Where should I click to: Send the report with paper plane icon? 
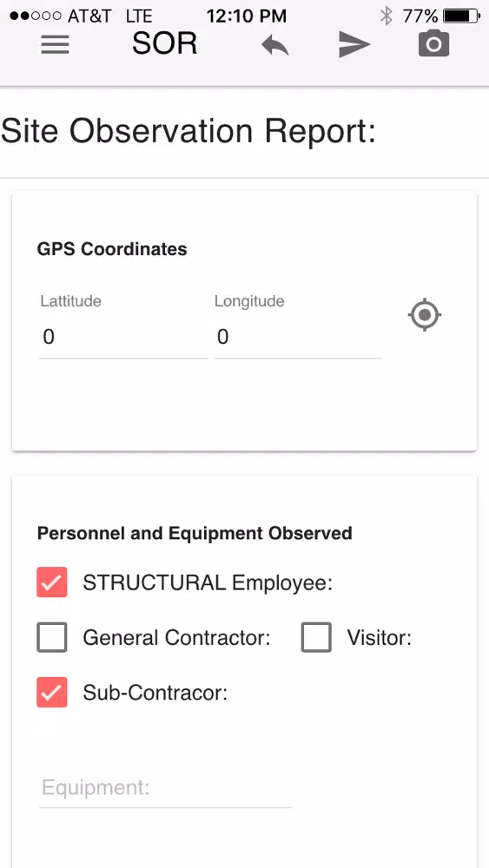pyautogui.click(x=354, y=45)
